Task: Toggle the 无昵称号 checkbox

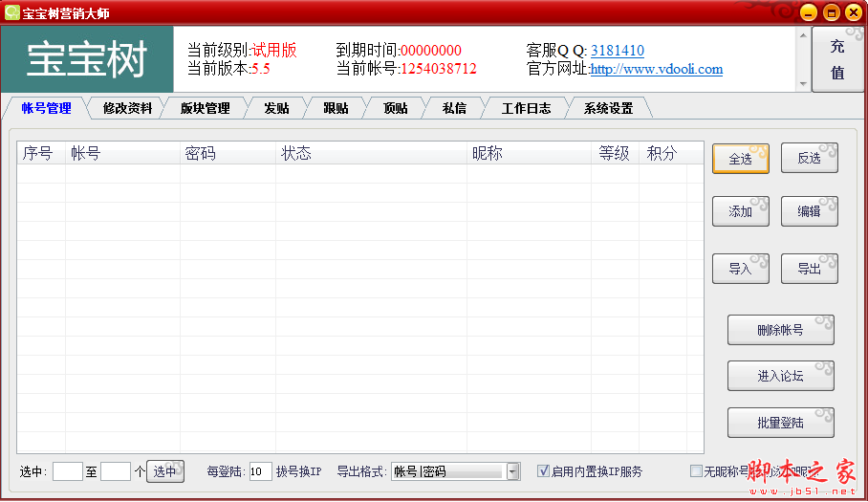Action: tap(696, 471)
